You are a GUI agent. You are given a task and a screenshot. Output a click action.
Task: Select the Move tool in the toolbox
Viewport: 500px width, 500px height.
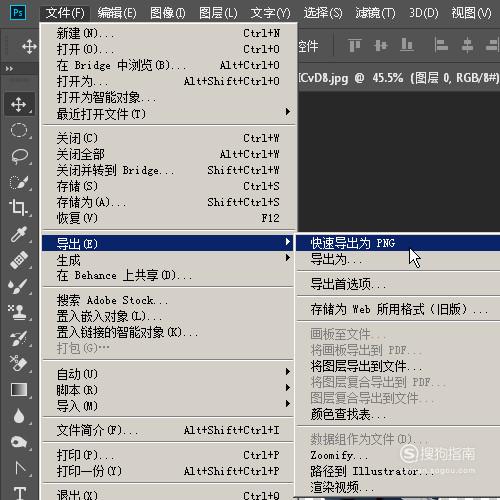(19, 104)
